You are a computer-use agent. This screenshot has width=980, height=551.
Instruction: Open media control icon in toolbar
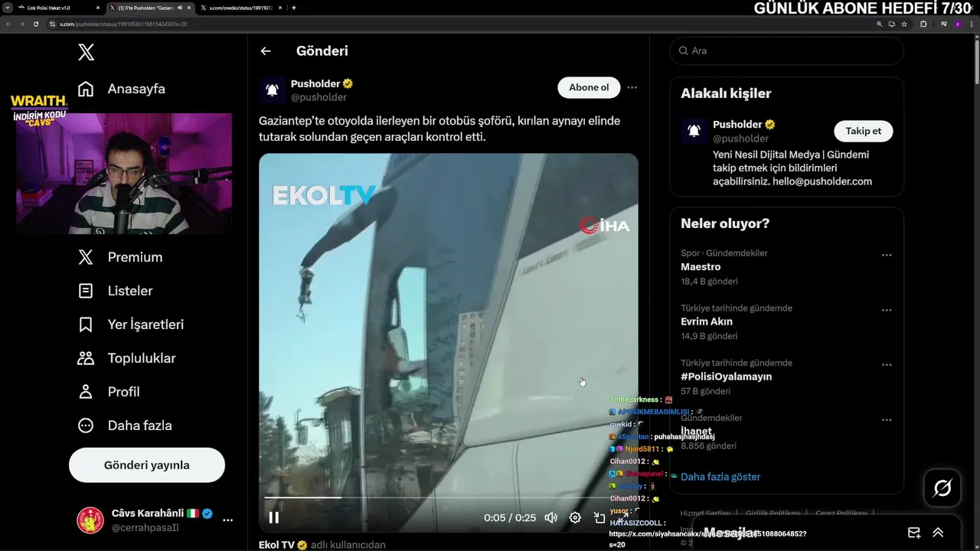click(944, 24)
